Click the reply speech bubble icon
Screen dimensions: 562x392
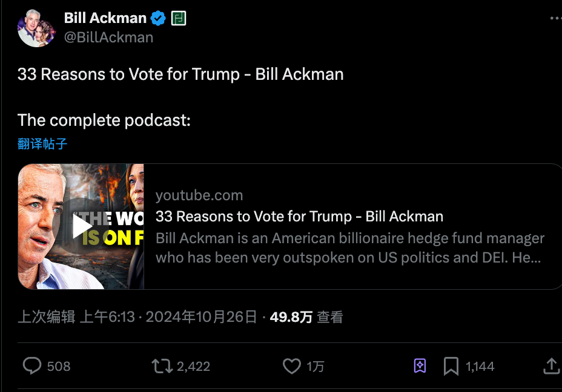point(32,366)
